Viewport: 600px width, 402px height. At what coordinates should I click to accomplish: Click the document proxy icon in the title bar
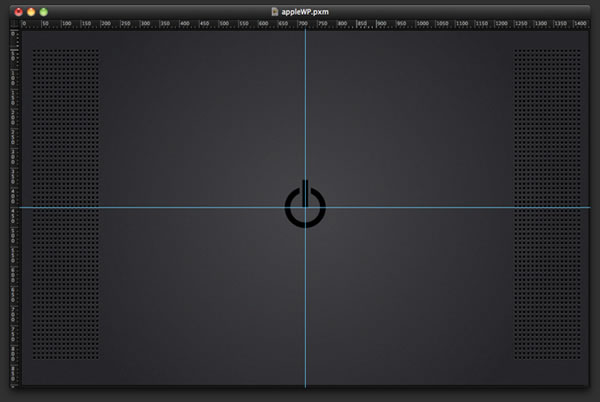pyautogui.click(x=275, y=11)
